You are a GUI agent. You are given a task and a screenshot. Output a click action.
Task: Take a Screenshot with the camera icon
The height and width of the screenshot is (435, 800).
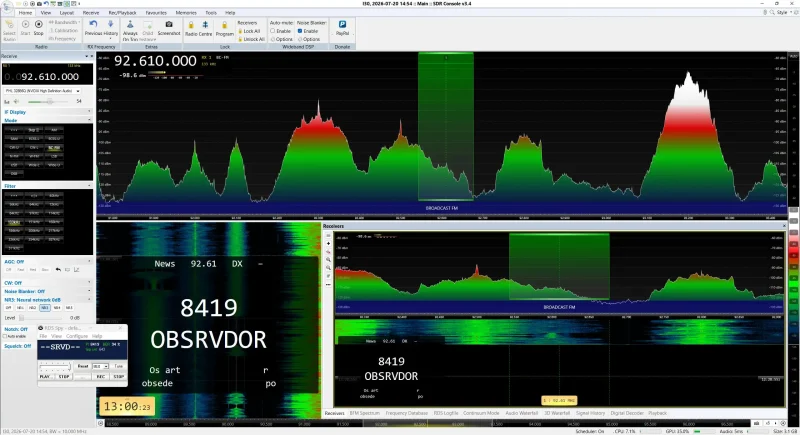pos(169,24)
